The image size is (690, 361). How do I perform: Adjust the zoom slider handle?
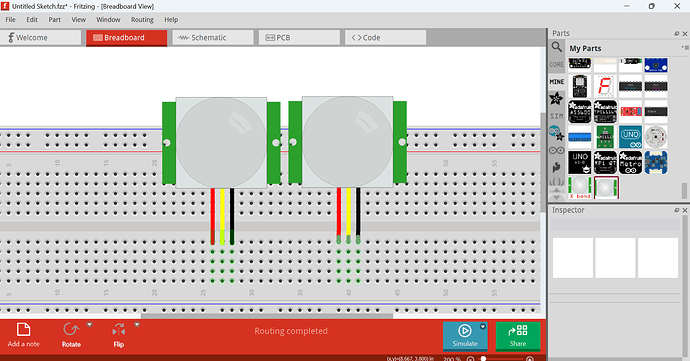pyautogui.click(x=483, y=358)
